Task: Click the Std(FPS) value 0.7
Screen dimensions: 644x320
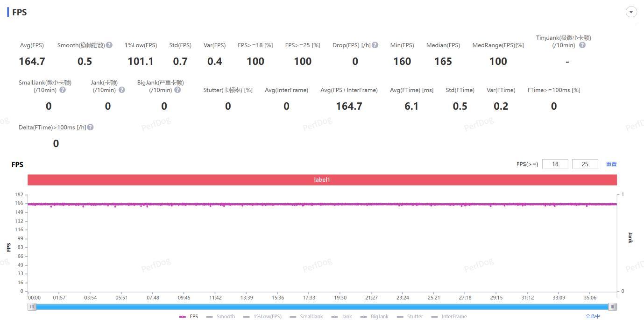Action: (180, 61)
